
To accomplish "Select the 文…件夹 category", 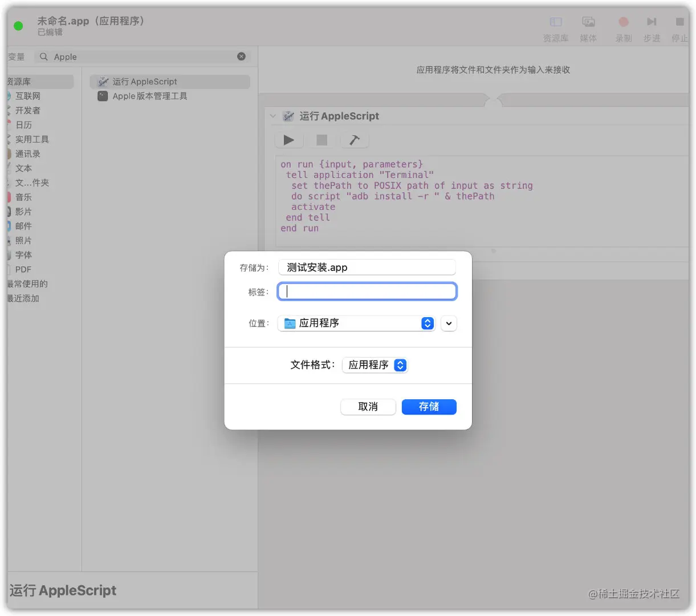I will coord(32,183).
